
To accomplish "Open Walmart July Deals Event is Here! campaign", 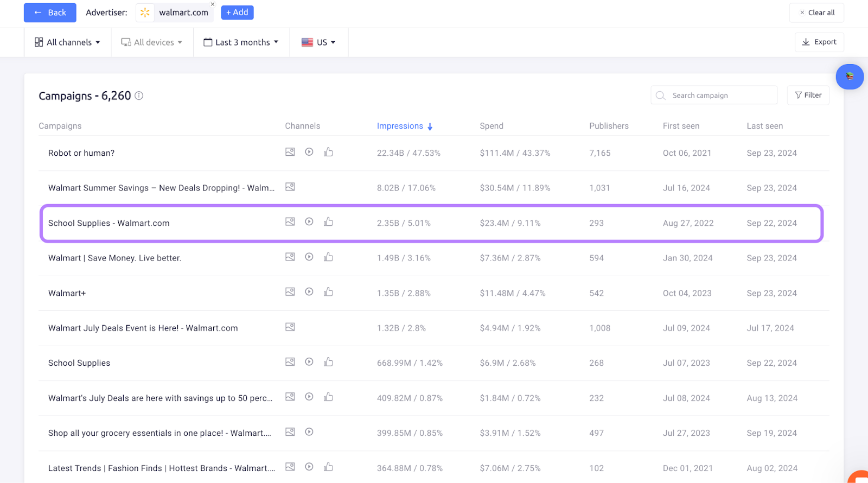I will [x=143, y=328].
